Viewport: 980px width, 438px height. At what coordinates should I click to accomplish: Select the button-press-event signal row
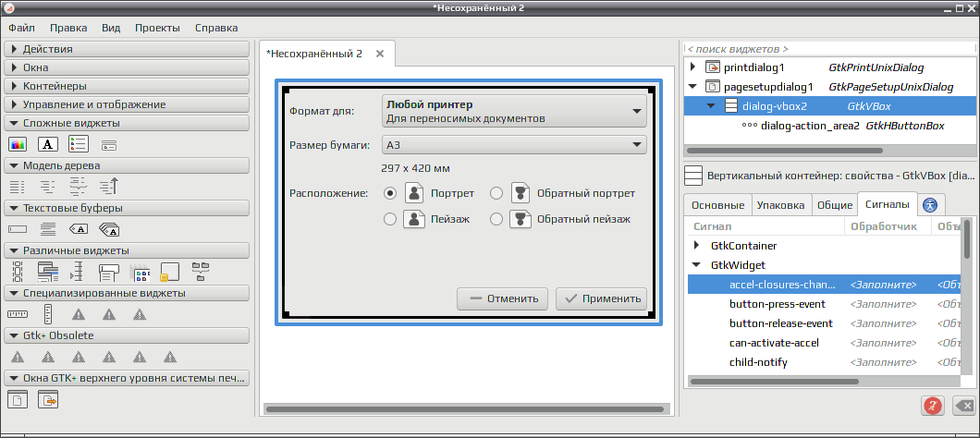(x=825, y=304)
